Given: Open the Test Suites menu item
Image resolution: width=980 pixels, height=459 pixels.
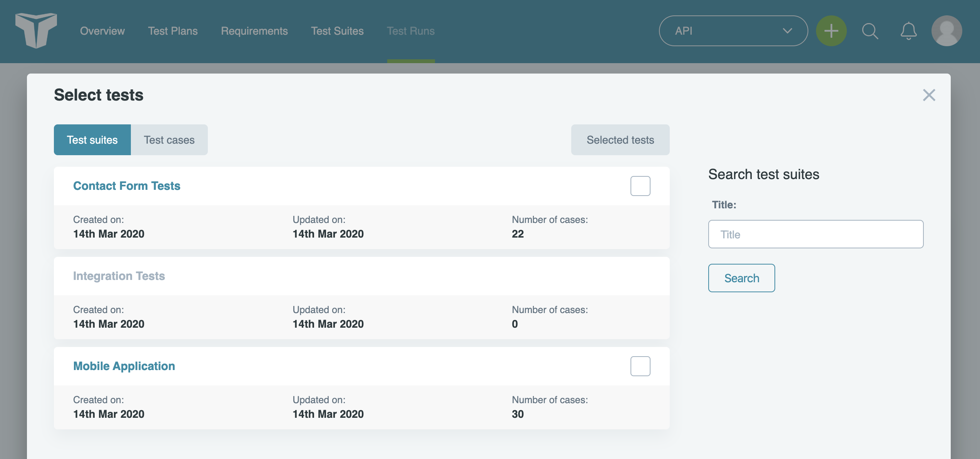Looking at the screenshot, I should pos(337,31).
